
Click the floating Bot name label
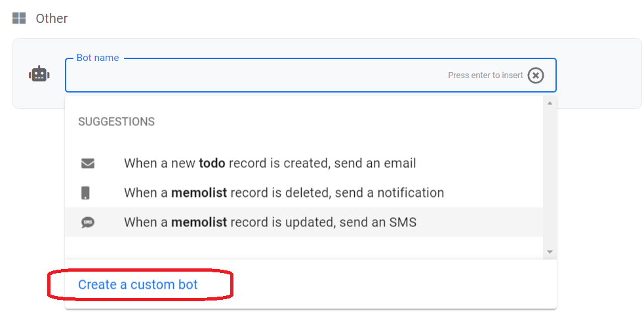(98, 58)
